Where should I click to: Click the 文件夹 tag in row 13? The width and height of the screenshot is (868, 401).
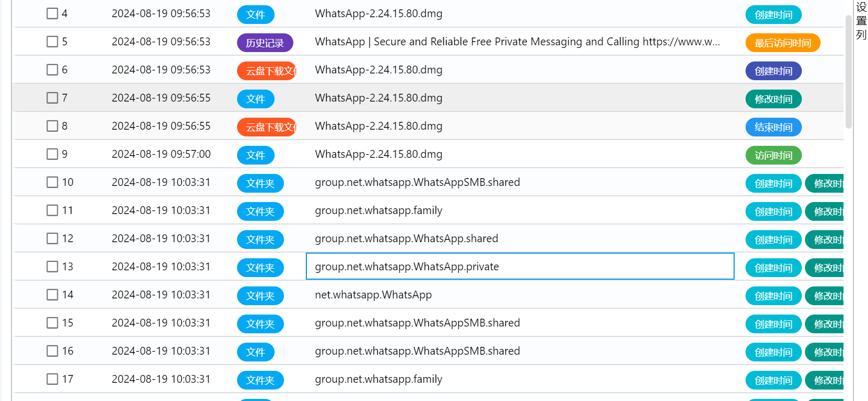click(x=261, y=268)
